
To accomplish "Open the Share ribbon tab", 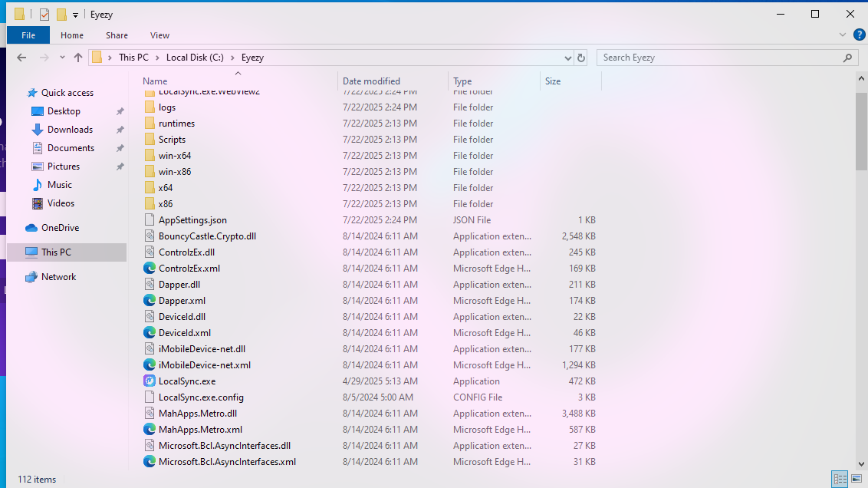I will [x=117, y=35].
